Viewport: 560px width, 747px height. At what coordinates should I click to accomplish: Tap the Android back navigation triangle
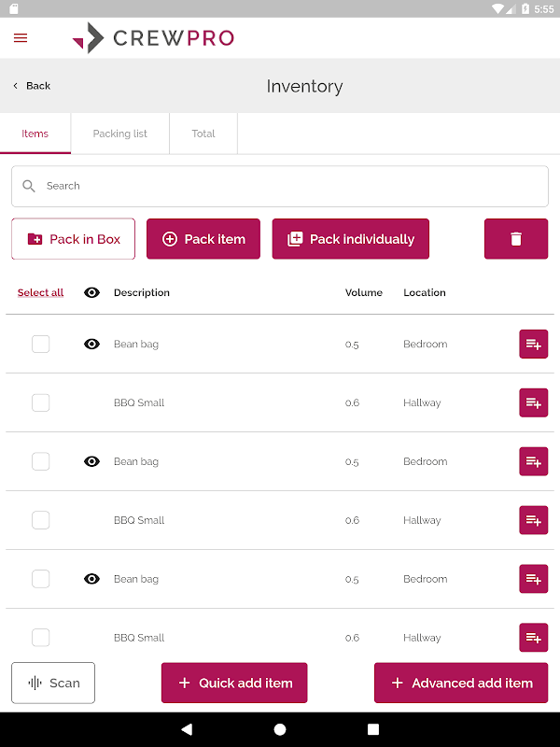tap(187, 729)
